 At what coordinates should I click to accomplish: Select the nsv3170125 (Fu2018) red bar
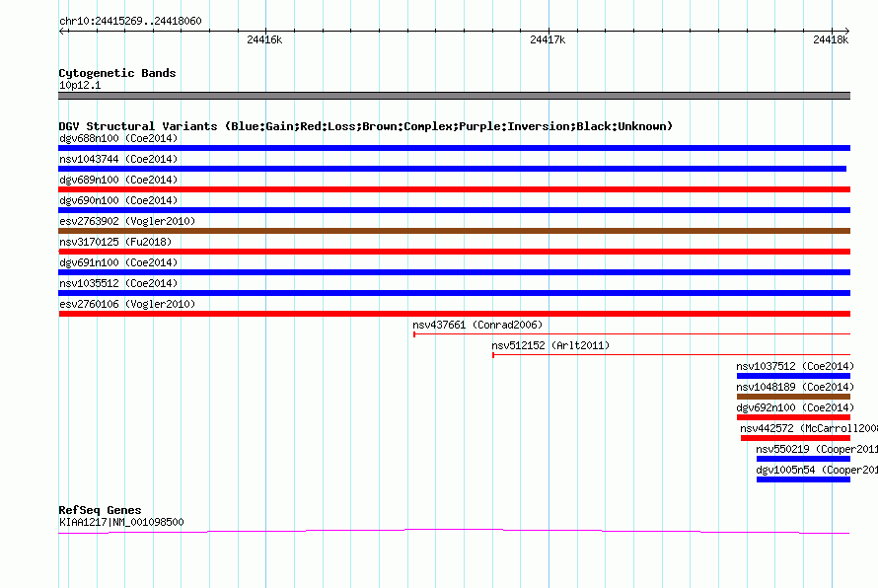click(x=454, y=252)
